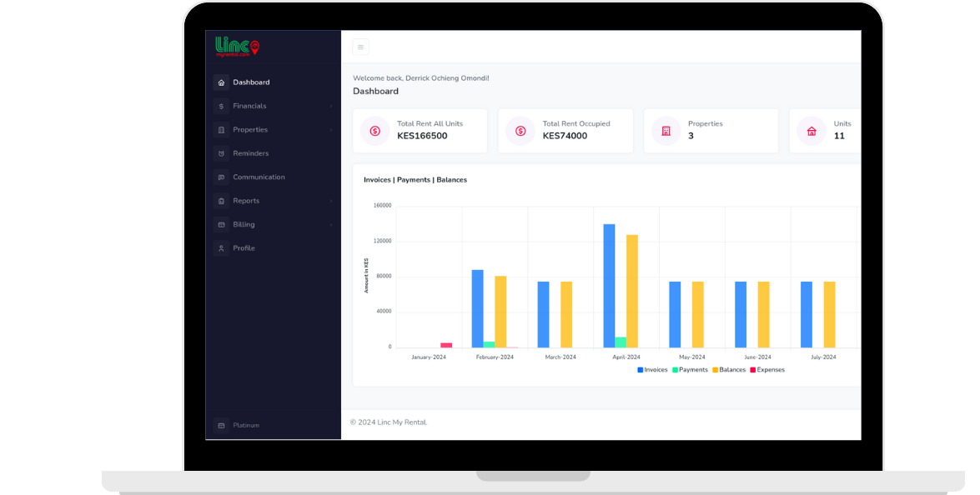Click the Linc myrental logo
The image size is (980, 495).
237,47
